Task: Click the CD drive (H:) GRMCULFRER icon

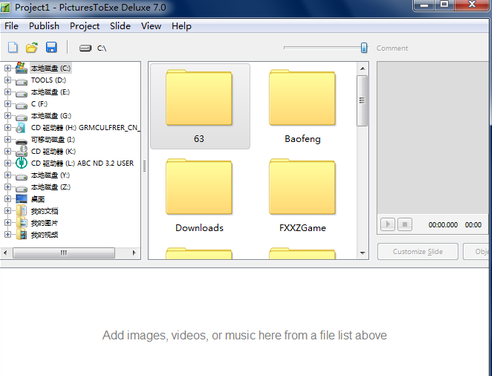Action: 21,128
